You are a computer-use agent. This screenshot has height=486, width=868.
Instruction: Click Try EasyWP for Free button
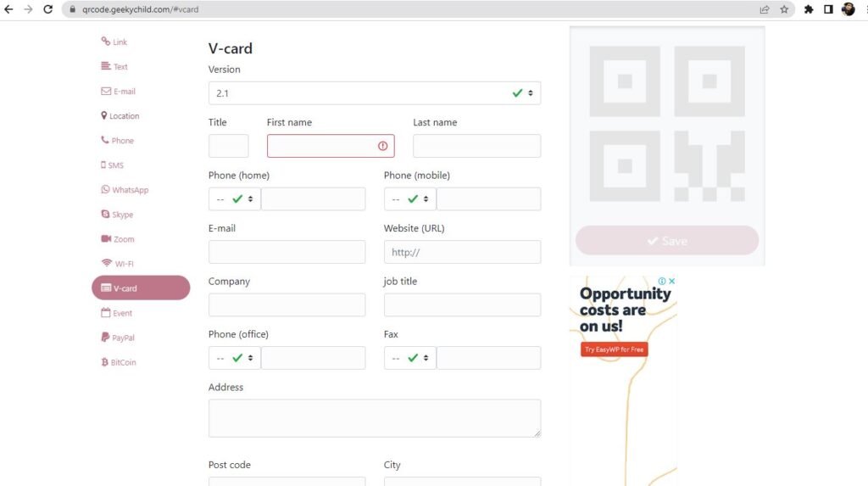(x=614, y=349)
